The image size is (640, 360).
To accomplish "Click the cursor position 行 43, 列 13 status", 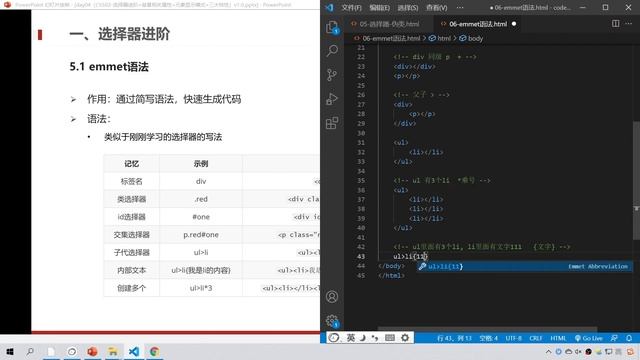I will pyautogui.click(x=454, y=338).
